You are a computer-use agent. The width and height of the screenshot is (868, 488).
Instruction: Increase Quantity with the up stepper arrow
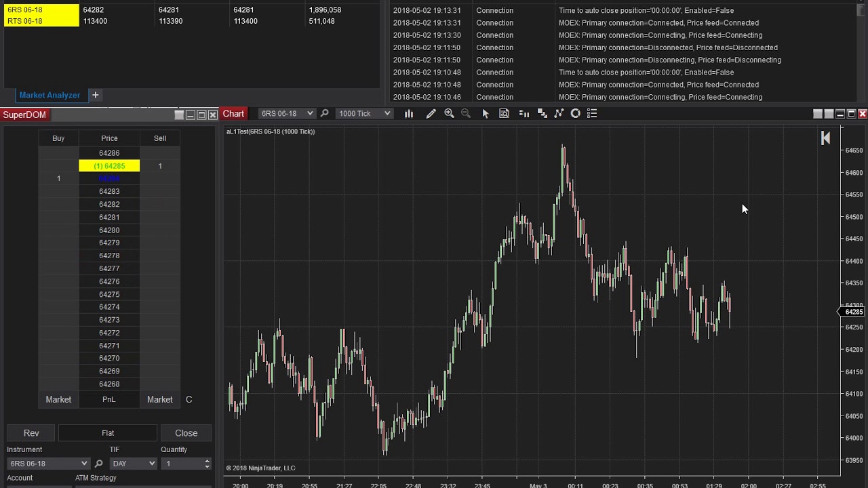tap(207, 461)
